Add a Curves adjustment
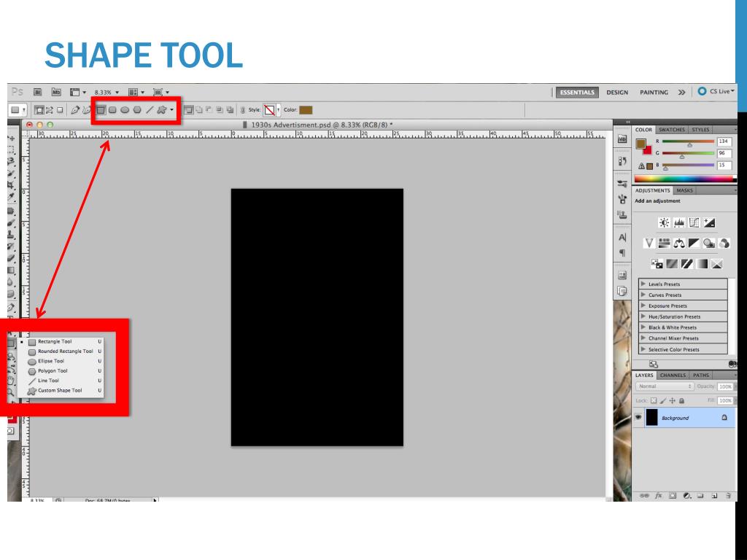Image resolution: width=747 pixels, height=560 pixels. pos(694,222)
